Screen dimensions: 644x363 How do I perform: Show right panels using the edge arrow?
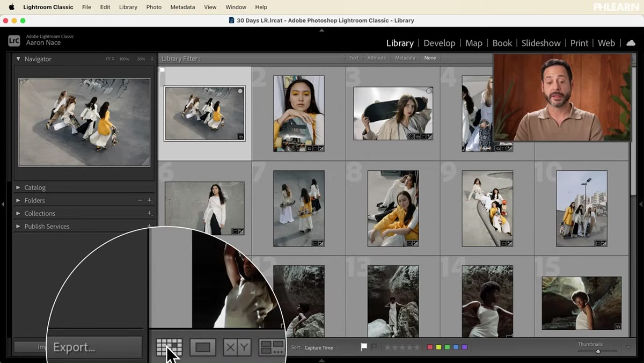(x=641, y=205)
